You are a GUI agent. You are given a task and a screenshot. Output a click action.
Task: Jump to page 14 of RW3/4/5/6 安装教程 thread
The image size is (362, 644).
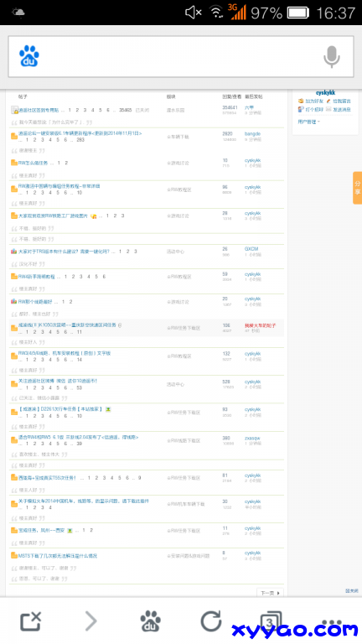coord(79,360)
